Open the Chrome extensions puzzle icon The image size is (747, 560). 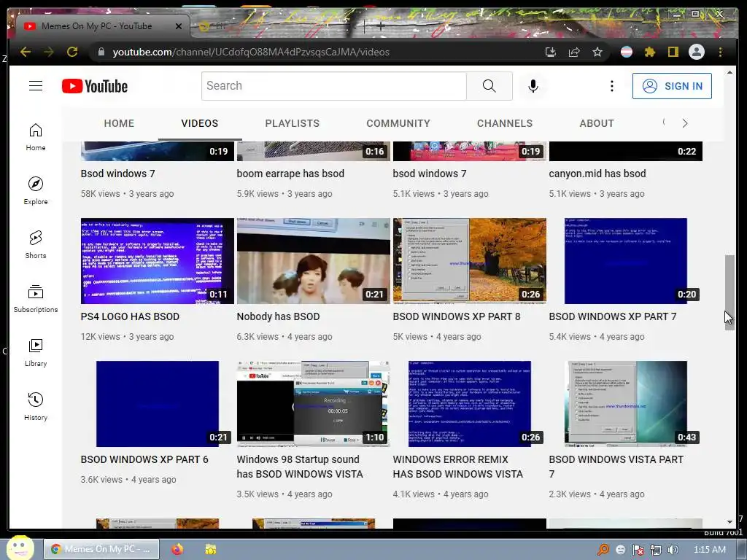[650, 52]
